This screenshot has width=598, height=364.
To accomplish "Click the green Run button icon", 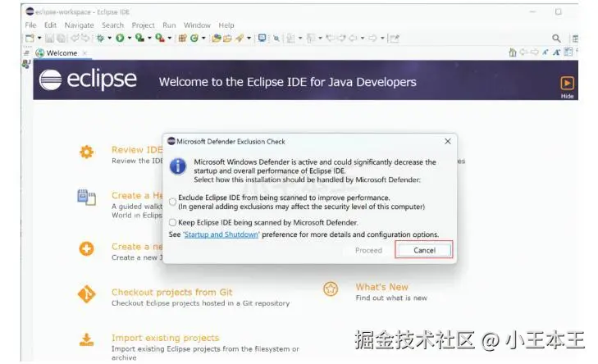I will (120, 38).
